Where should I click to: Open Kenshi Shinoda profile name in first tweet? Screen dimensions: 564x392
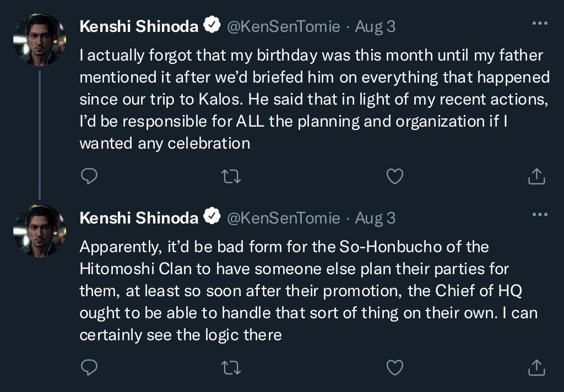coord(139,26)
